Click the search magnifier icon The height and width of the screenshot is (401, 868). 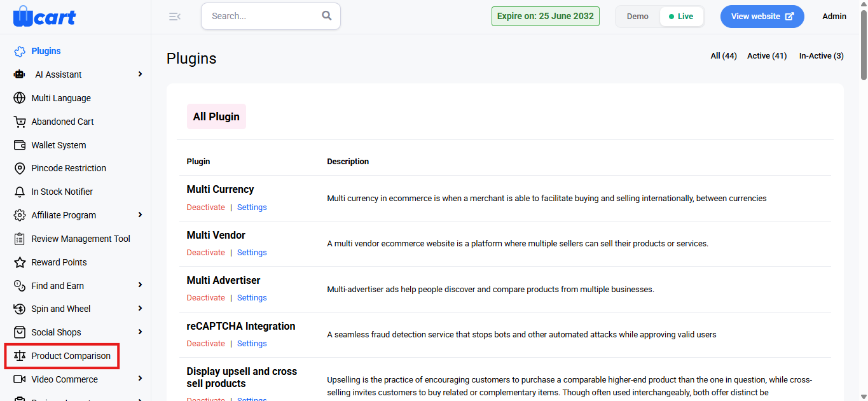point(327,16)
